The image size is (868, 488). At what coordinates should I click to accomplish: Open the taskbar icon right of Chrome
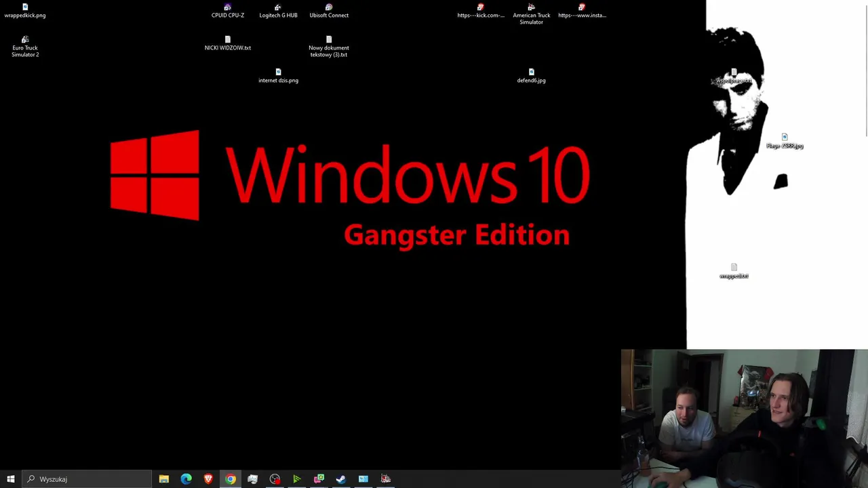tap(252, 479)
